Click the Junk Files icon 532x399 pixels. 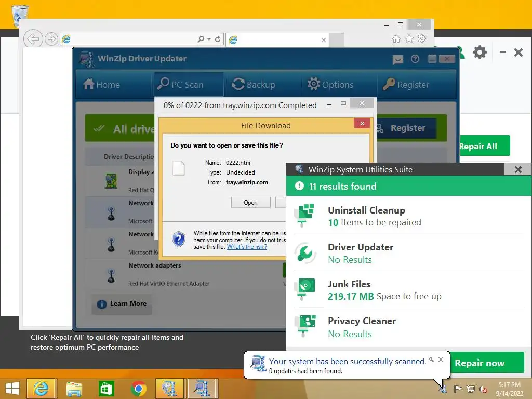305,289
